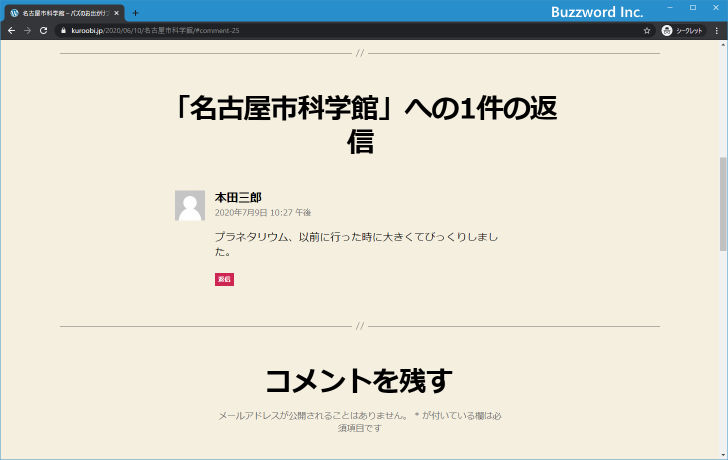Open a new tab with plus button
The height and width of the screenshot is (460, 728).
pos(135,13)
